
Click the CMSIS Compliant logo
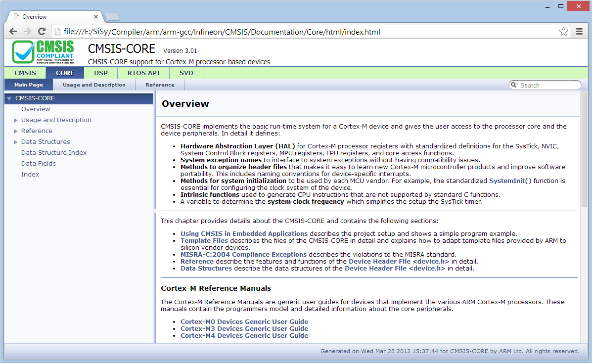(43, 52)
